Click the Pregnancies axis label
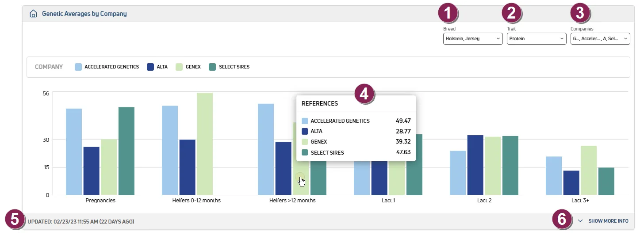 [x=100, y=201]
